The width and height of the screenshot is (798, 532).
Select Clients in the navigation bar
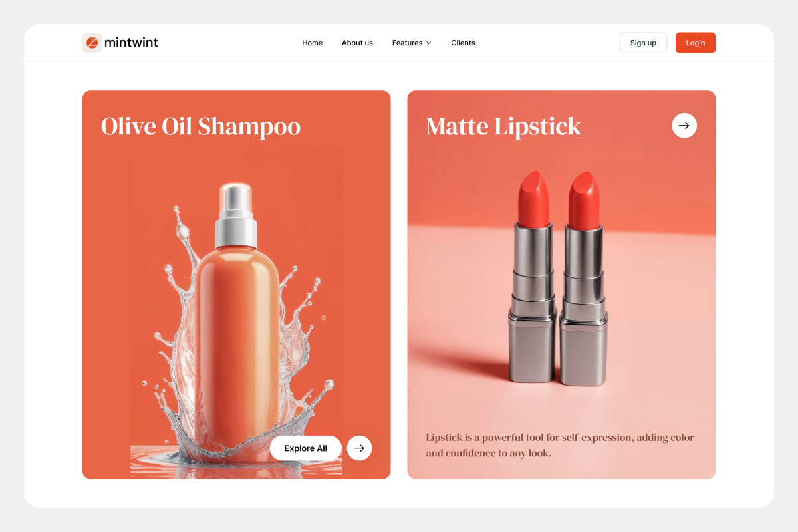point(463,43)
